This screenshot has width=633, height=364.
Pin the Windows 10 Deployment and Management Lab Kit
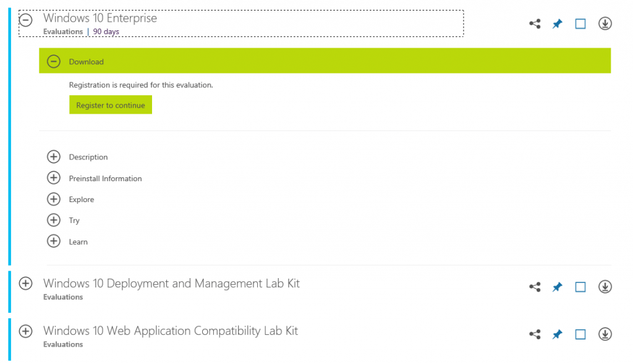click(x=557, y=286)
